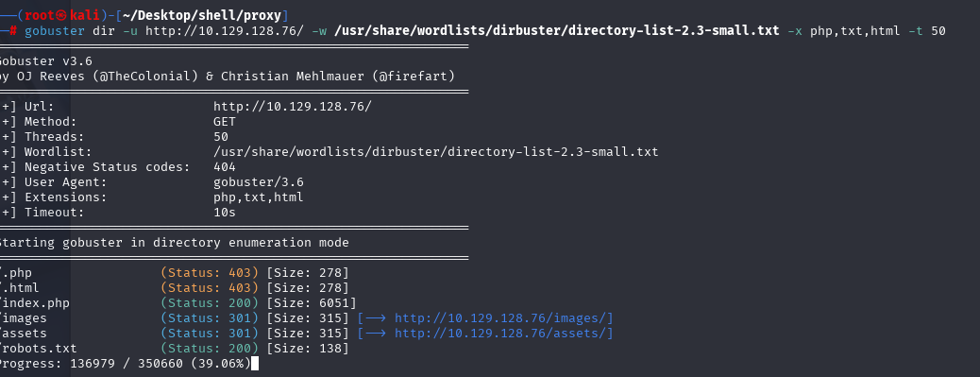Click the wordlist path in the command line
Viewport: 980px width, 377px height.
(x=557, y=31)
